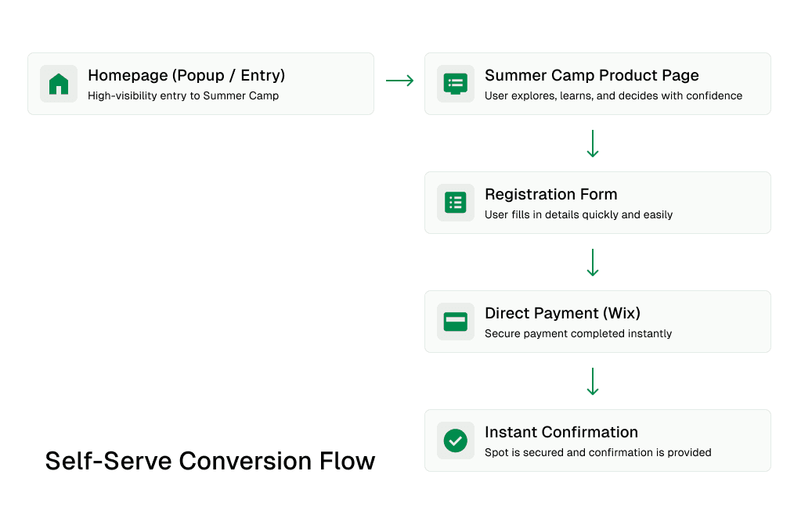Click the Registration Form list icon
Screen dimensions: 812x507
click(455, 203)
